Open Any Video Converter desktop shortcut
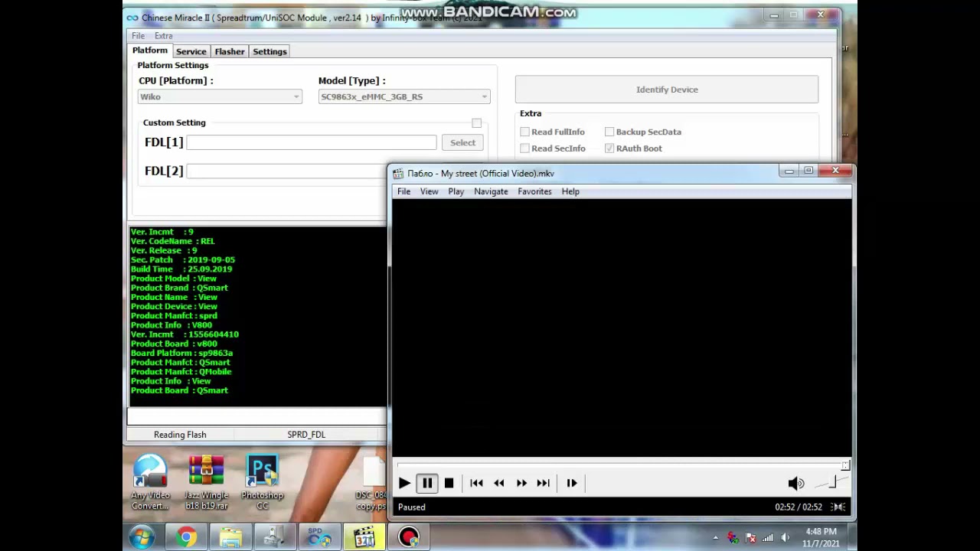This screenshot has width=980, height=551. [x=150, y=482]
